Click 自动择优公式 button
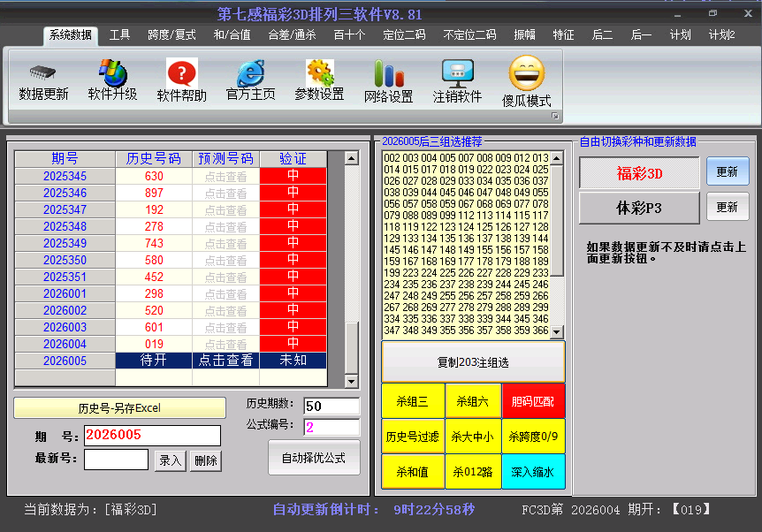Screen dimensions: 762x532 tap(314, 458)
